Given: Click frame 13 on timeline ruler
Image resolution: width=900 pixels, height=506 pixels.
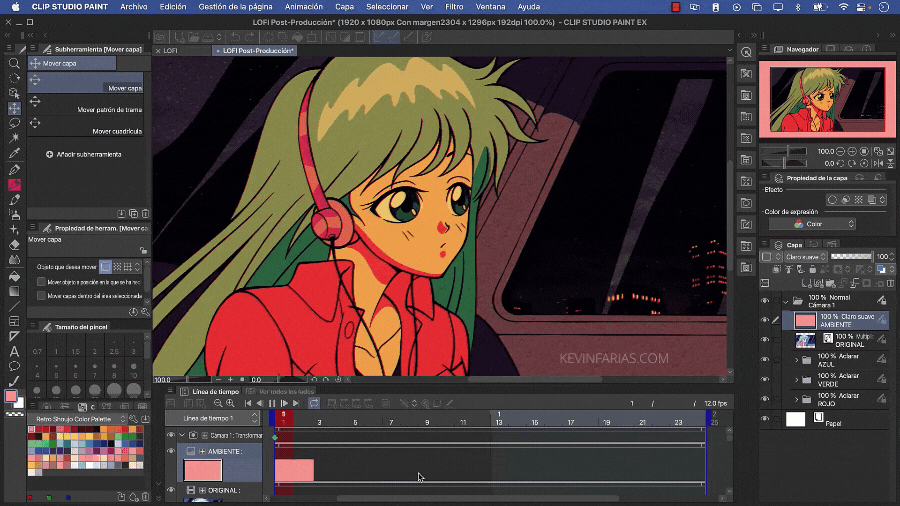Looking at the screenshot, I should 498,423.
